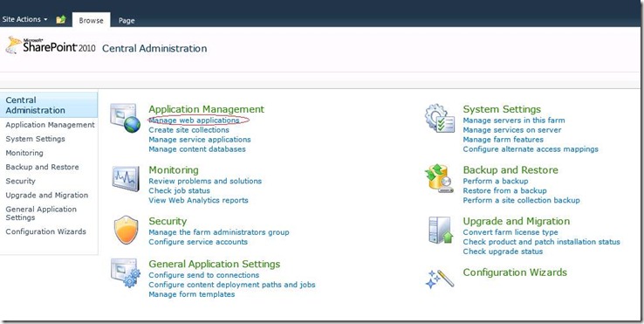Open Manage web applications link
This screenshot has width=644, height=324.
tap(194, 121)
